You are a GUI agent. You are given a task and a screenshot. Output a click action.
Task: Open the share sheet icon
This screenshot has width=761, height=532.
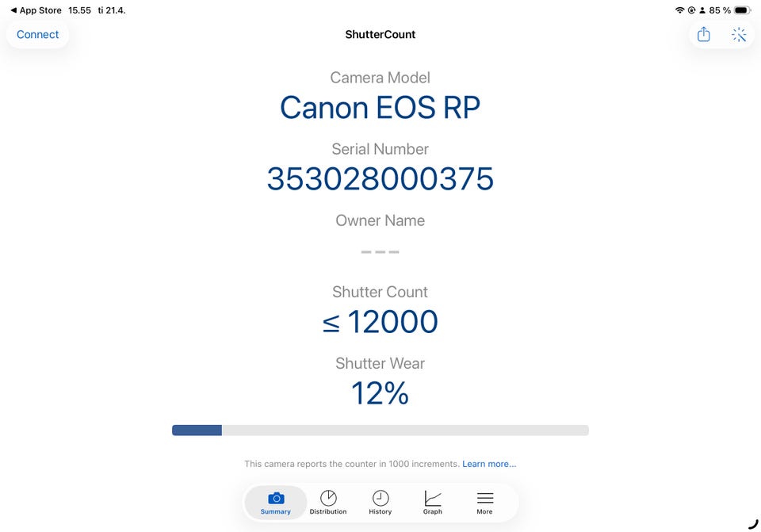point(703,35)
